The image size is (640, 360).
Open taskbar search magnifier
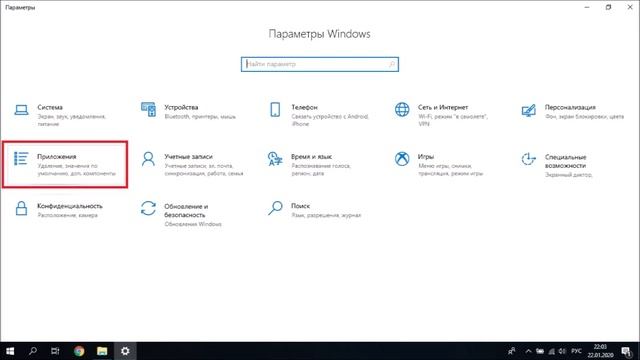33,351
